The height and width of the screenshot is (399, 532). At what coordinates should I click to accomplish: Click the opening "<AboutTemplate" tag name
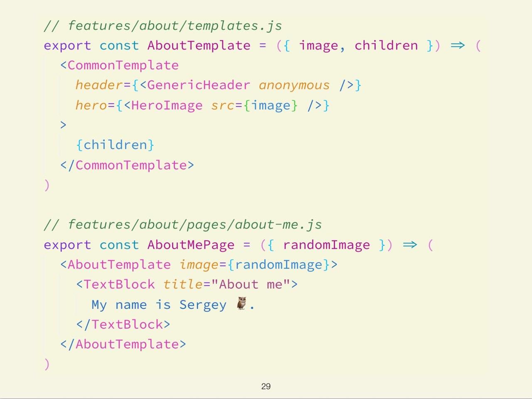(x=116, y=265)
